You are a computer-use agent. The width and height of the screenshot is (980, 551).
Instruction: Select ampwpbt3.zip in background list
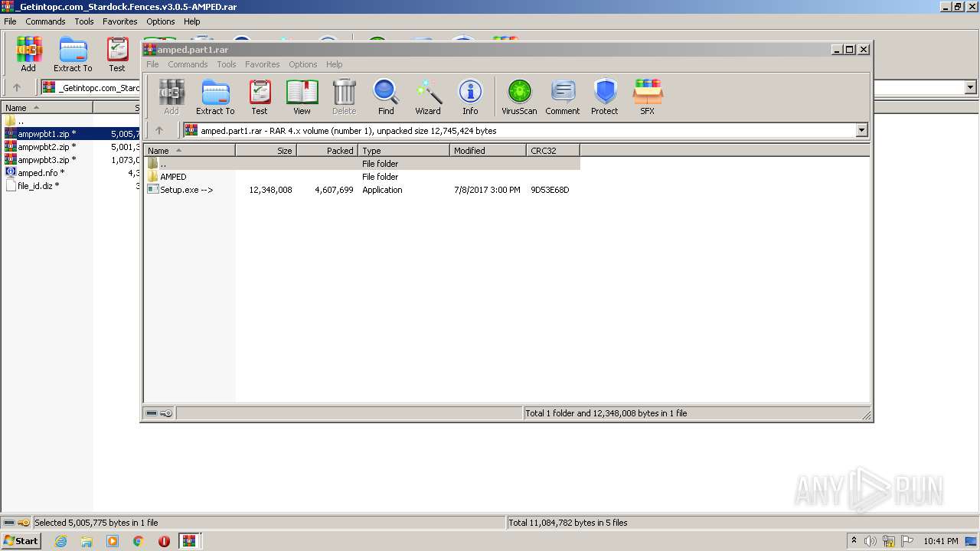[71, 160]
